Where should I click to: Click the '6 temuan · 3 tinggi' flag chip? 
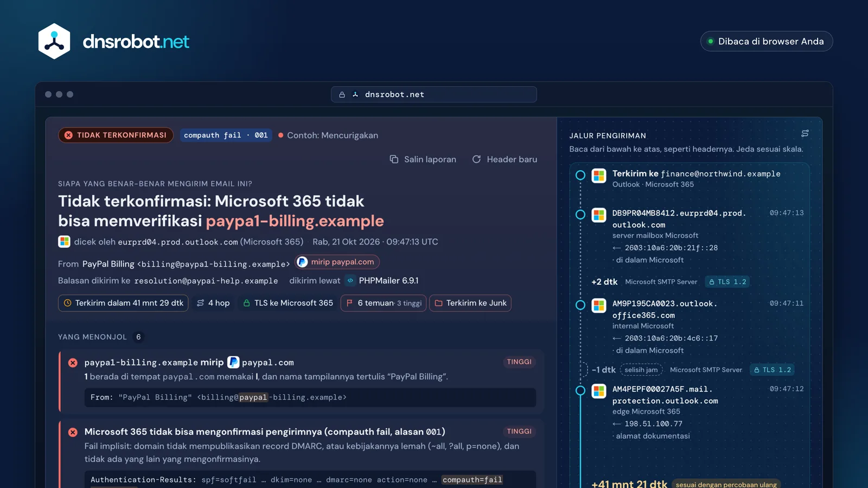click(x=384, y=303)
